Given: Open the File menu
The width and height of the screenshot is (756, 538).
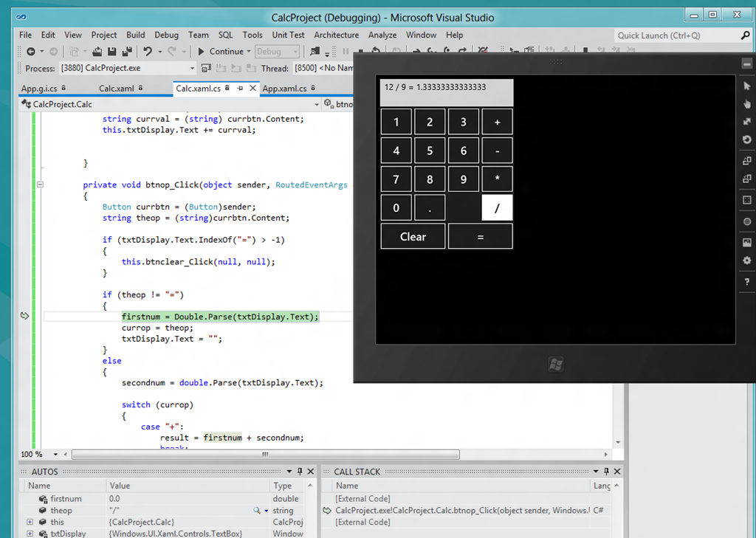Looking at the screenshot, I should (26, 35).
